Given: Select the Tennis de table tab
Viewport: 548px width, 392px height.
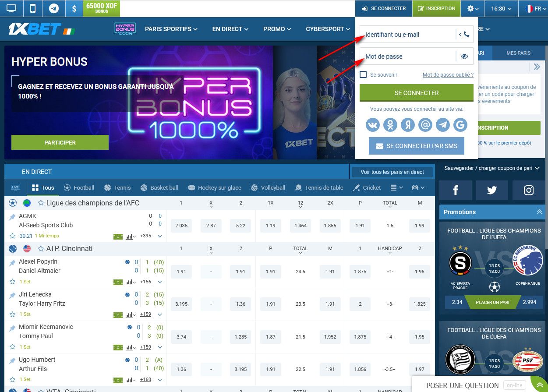Looking at the screenshot, I should pyautogui.click(x=319, y=187).
